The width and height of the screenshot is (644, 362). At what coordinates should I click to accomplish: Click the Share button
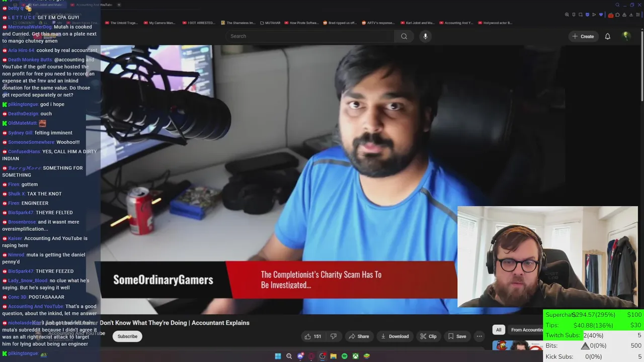pyautogui.click(x=359, y=336)
